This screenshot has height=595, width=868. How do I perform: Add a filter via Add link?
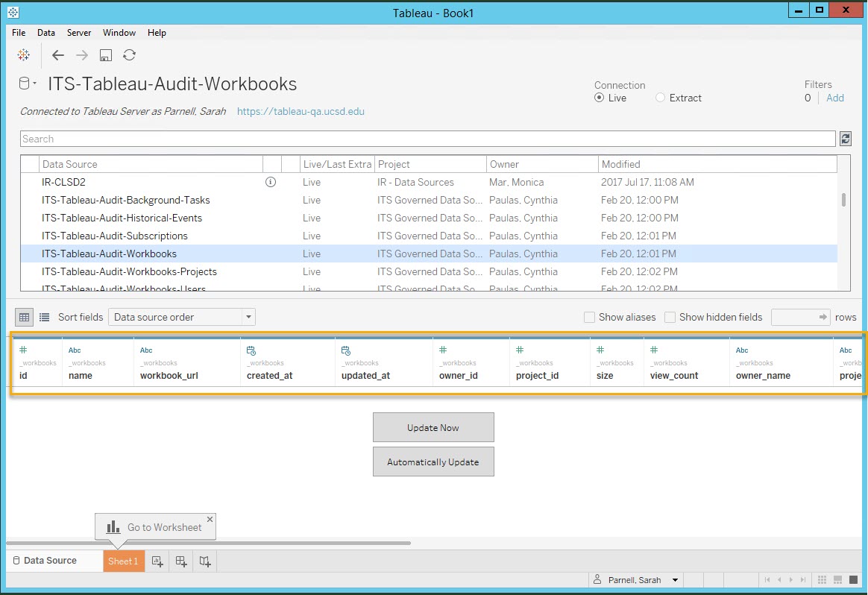tap(834, 98)
